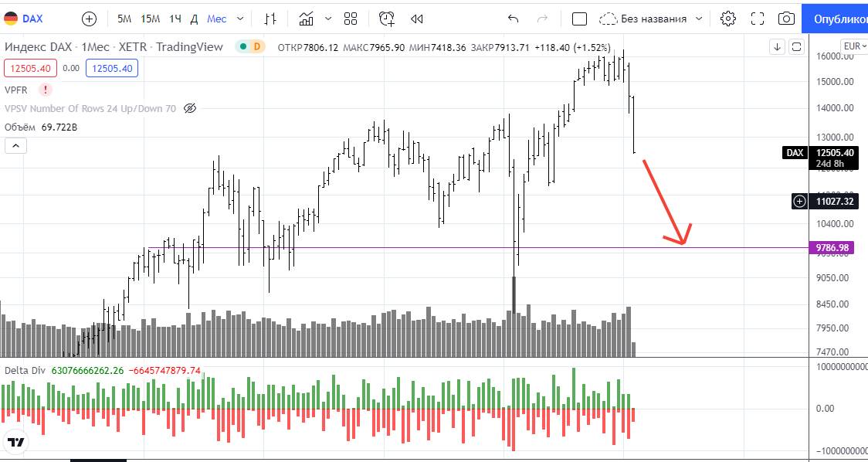Take a chart snapshot with camera icon
Image resolution: width=868 pixels, height=462 pixels.
click(x=786, y=19)
